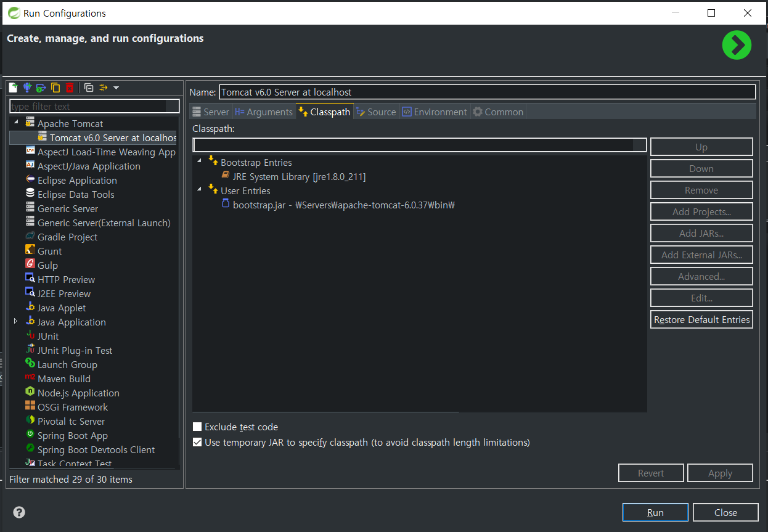Screen dimensions: 768x532
Task: Collapse the Apache Tomcat tree node
Action: 16,123
